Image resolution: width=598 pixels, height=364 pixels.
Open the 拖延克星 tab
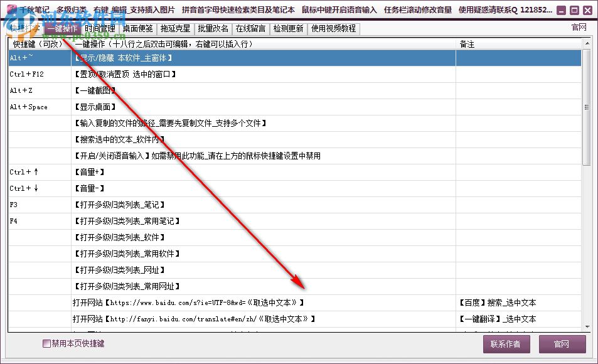176,28
